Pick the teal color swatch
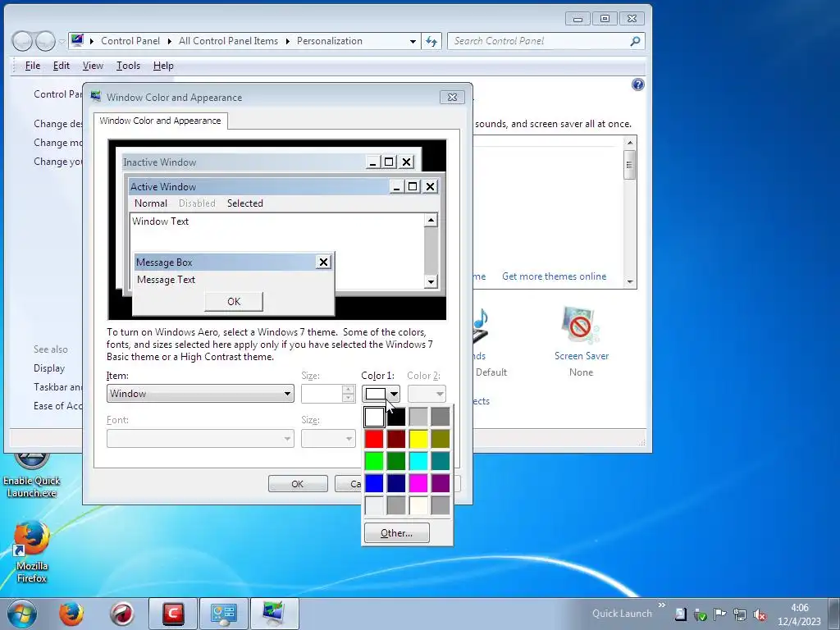The width and height of the screenshot is (840, 630). [x=441, y=461]
